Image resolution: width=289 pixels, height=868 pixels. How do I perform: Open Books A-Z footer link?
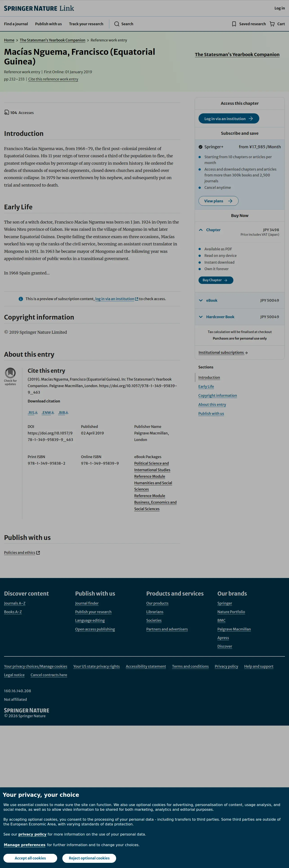13,612
